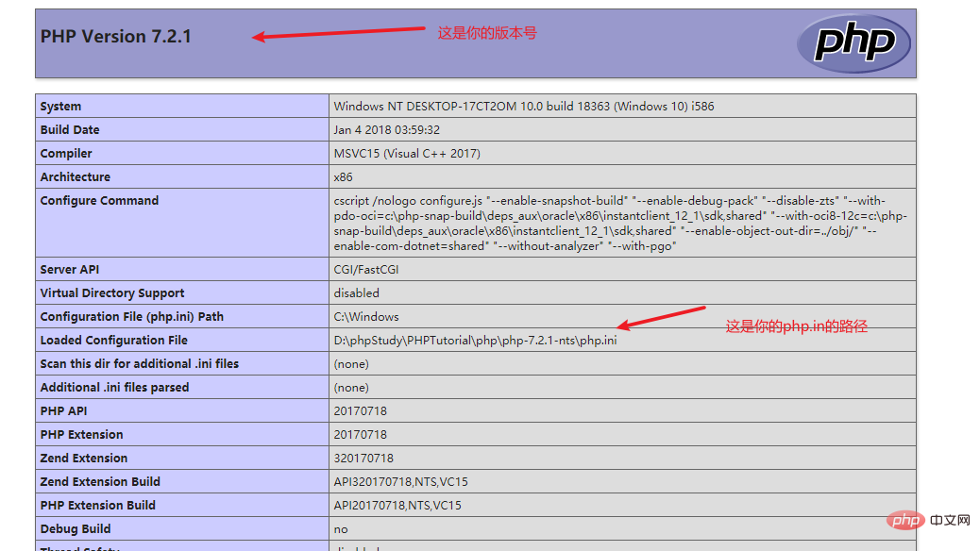Screen dimensions: 980x551
Task: Select the Jan 4 2018 03:59:32 value
Action: click(x=387, y=130)
